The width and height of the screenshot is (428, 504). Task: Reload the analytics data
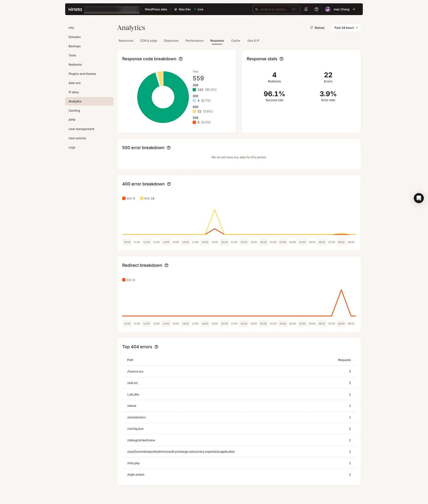pyautogui.click(x=317, y=28)
